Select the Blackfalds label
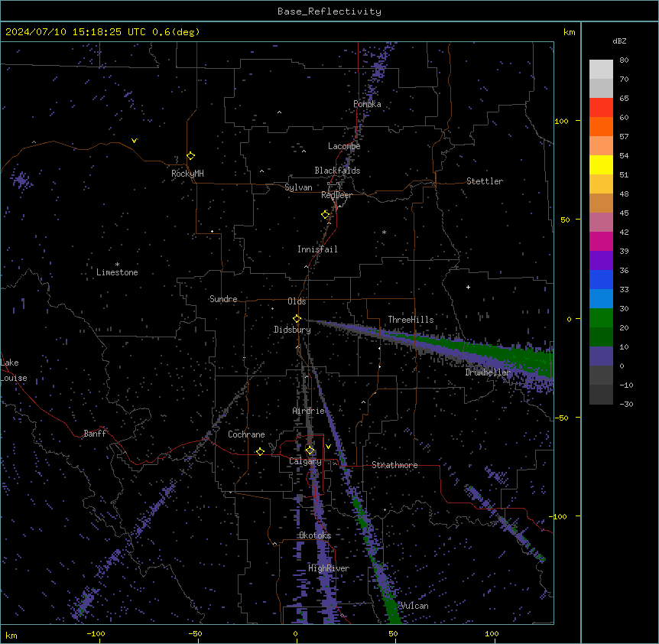This screenshot has height=644, width=659. coord(337,171)
